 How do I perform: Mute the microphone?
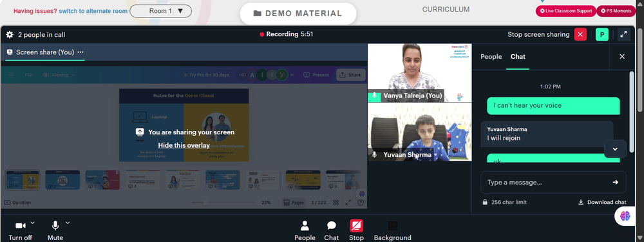(55, 230)
